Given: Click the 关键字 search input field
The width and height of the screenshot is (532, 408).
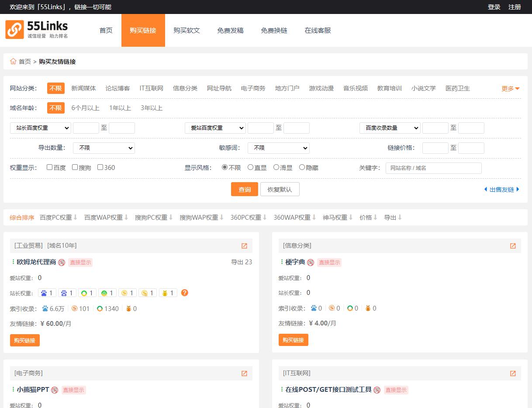Looking at the screenshot, I should (x=433, y=168).
